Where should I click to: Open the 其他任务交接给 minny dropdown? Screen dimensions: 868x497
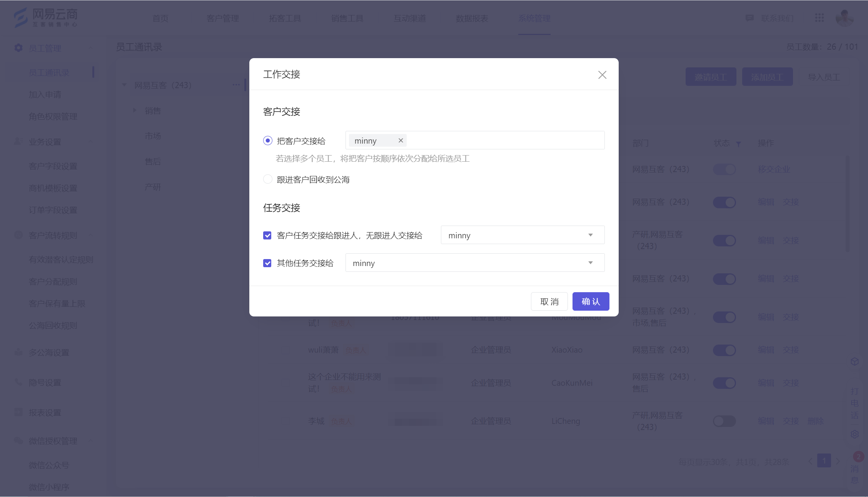(x=475, y=263)
